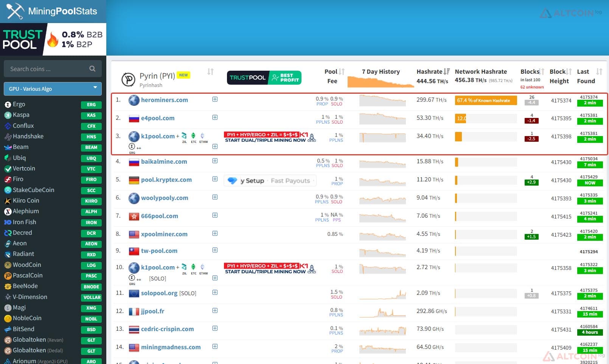609x364 pixels.
Task: Open the miningmadness.com link
Action: [x=171, y=347]
